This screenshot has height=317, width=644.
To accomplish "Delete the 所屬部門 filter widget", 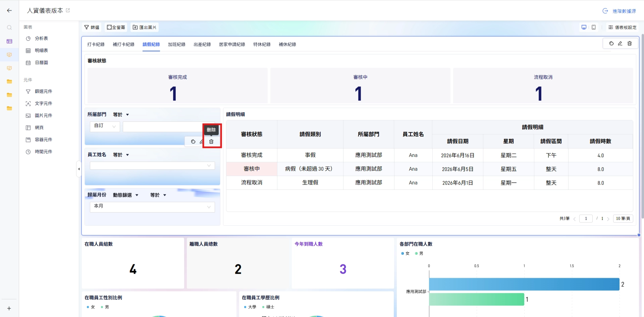I will pyautogui.click(x=211, y=141).
